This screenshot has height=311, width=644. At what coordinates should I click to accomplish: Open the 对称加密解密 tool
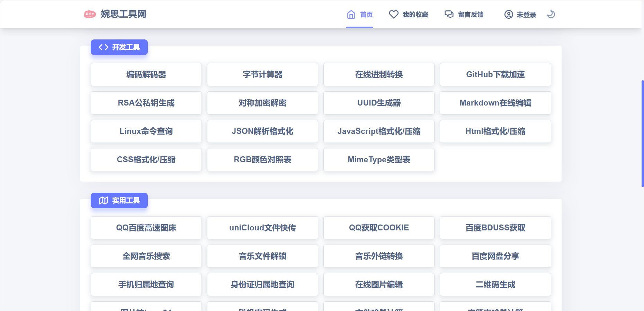click(262, 103)
